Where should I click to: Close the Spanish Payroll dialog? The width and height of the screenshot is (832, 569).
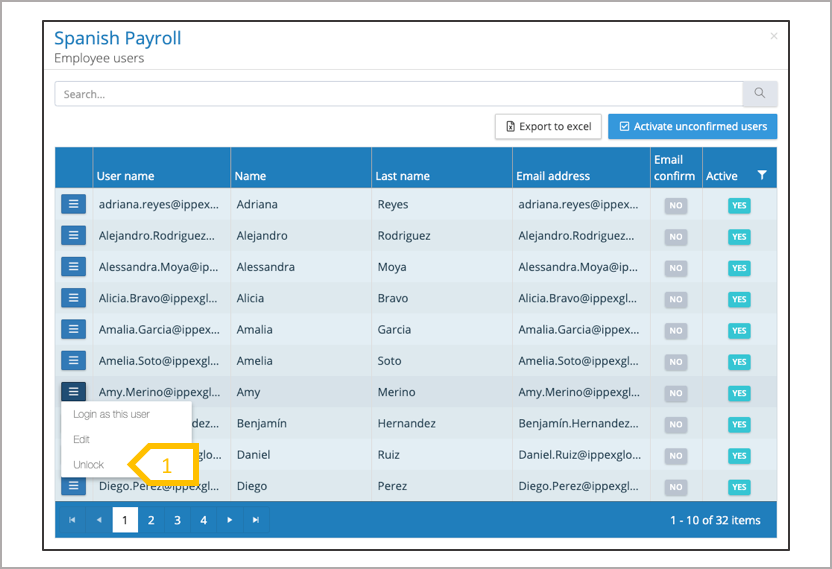click(773, 36)
